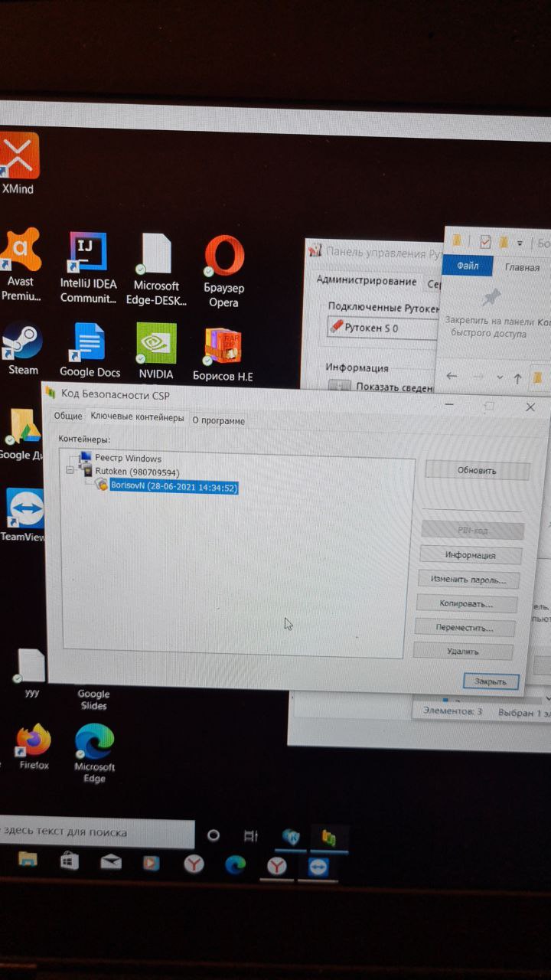
Task: Open the NVIDIA desktop icon
Action: 156,352
